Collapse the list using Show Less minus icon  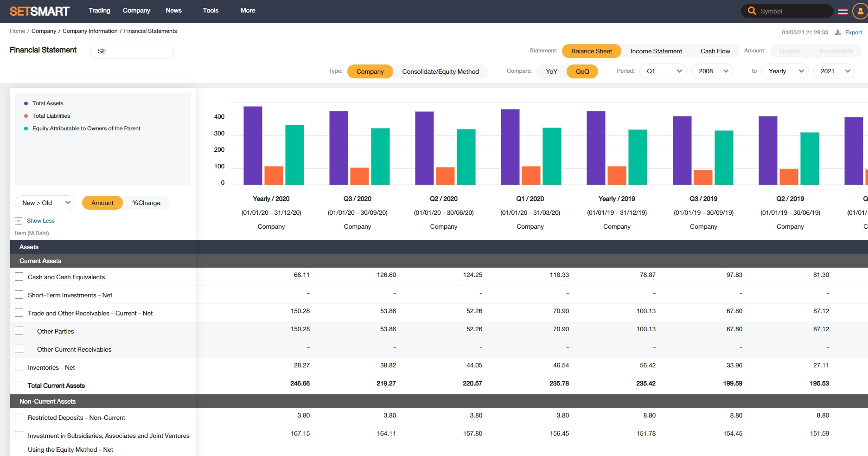pos(19,221)
